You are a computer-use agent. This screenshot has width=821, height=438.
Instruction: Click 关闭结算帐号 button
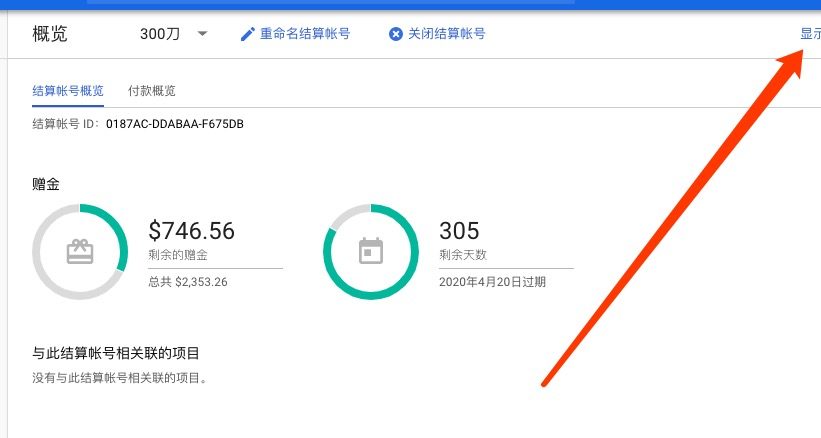click(x=447, y=34)
